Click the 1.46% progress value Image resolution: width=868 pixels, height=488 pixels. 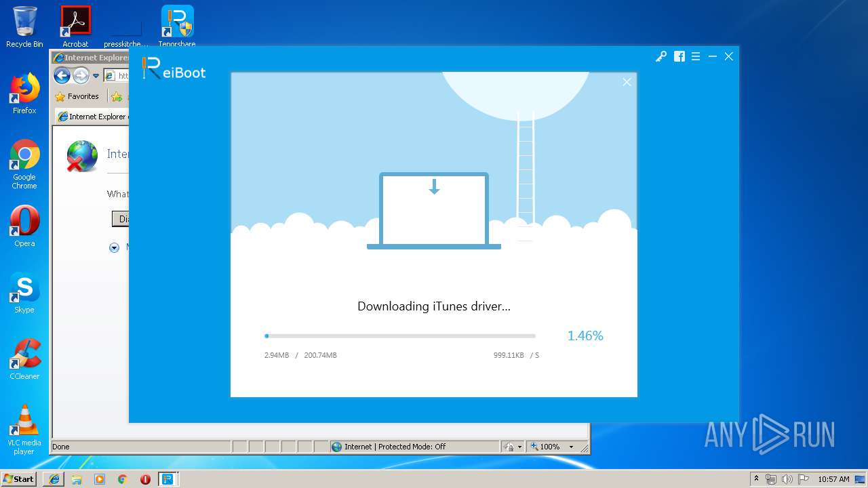[585, 335]
